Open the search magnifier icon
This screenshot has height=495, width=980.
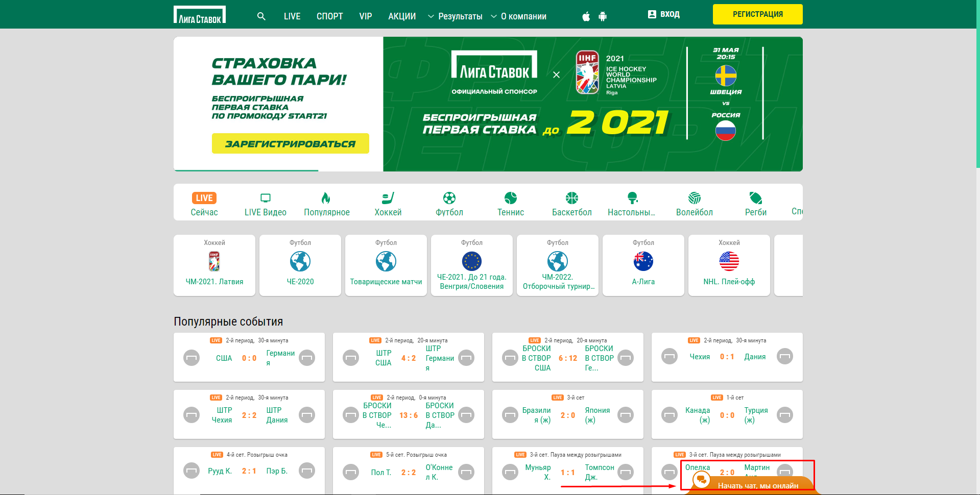coord(261,16)
